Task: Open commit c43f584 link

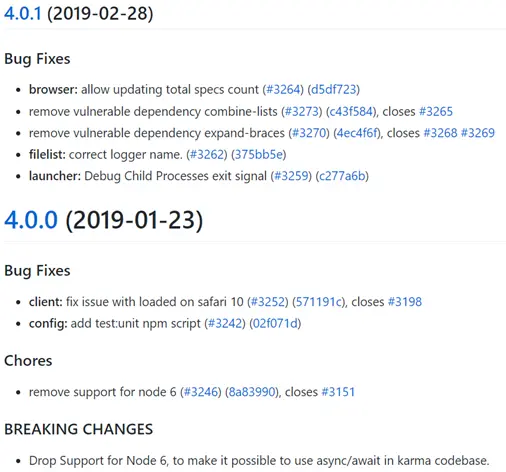Action: point(351,111)
